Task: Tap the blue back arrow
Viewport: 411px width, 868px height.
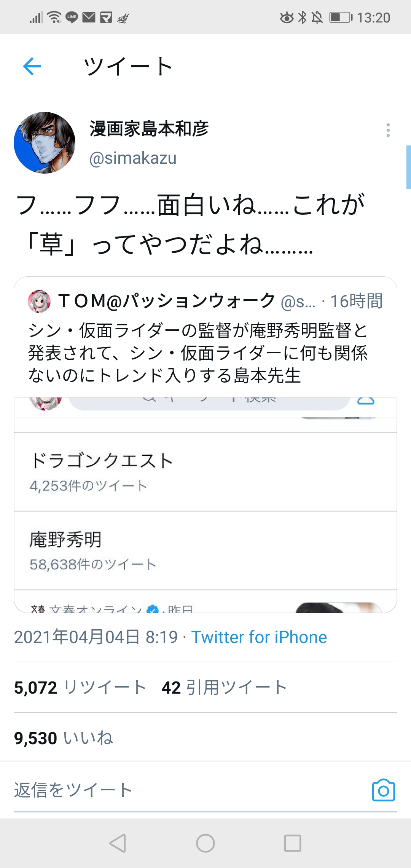Action: pos(32,66)
